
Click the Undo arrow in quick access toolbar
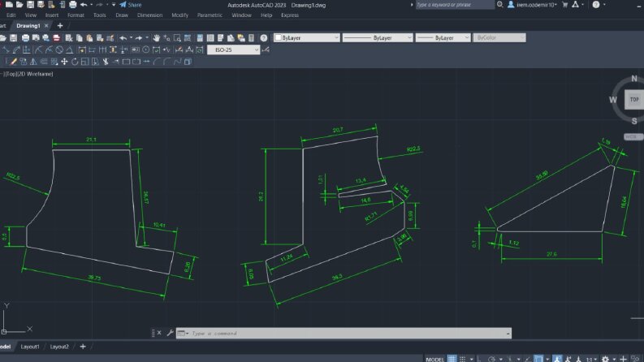[x=84, y=5]
